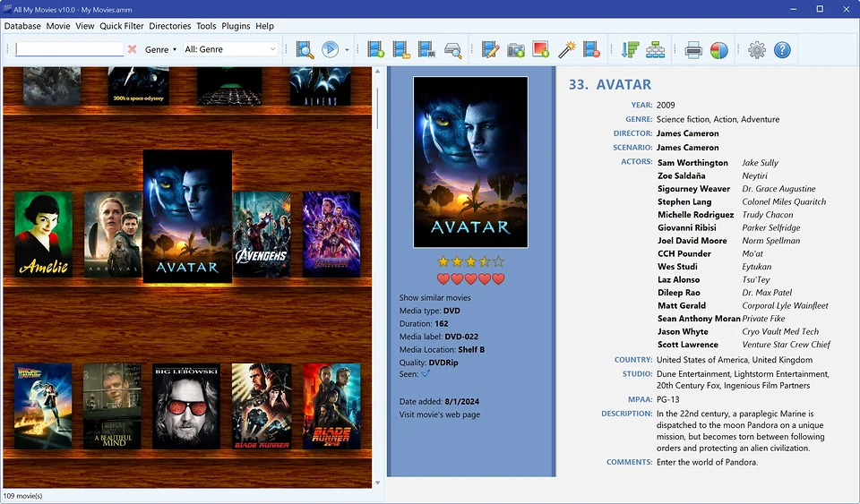Screen dimensions: 860x504
Task: Click into the search input field
Action: point(69,49)
